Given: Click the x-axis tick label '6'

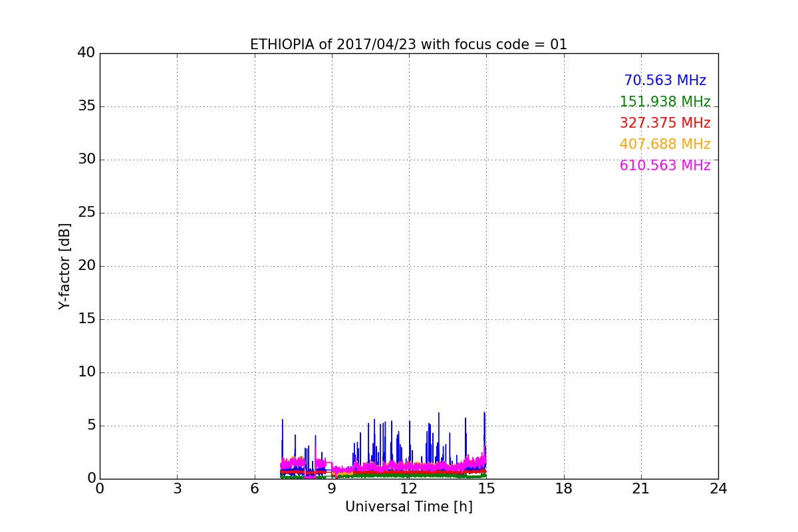Looking at the screenshot, I should pos(254,489).
